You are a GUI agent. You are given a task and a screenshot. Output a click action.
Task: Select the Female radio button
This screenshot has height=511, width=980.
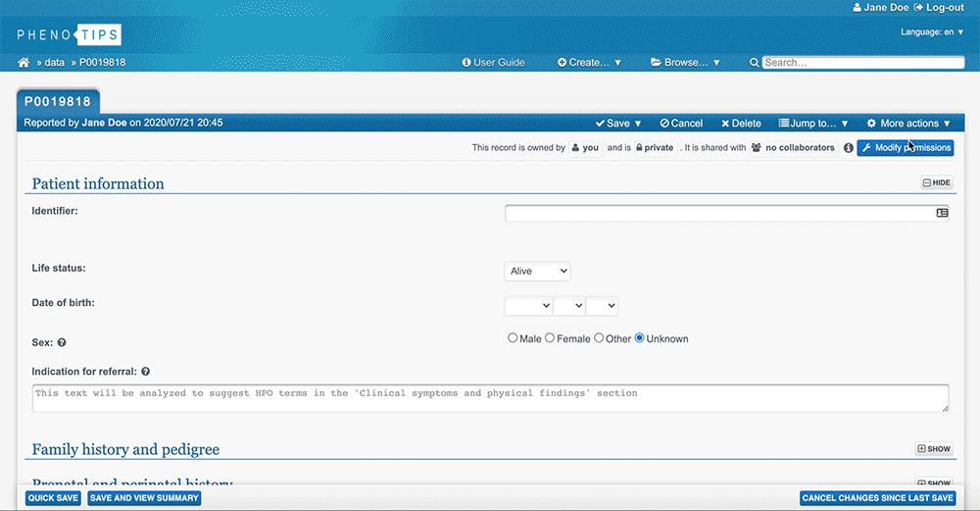(x=550, y=337)
